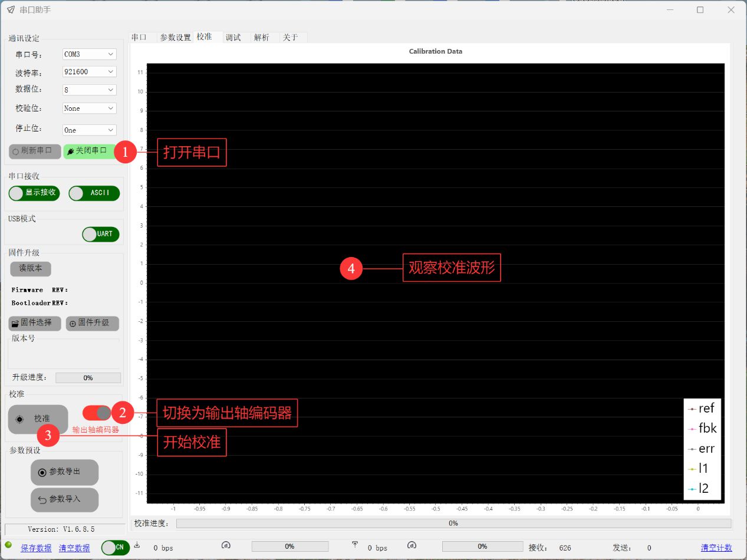Image resolution: width=747 pixels, height=560 pixels.
Task: Click the 校准 target icon button
Action: [x=38, y=419]
